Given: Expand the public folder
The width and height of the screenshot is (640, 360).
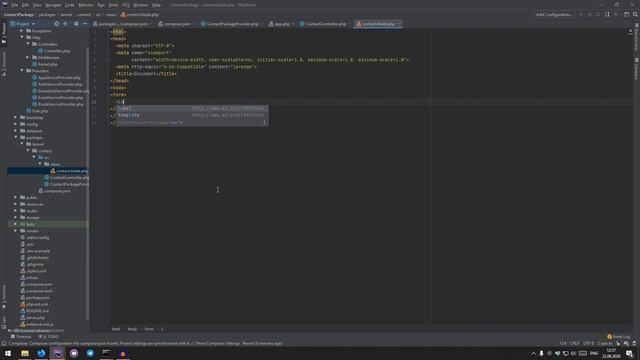Looking at the screenshot, I should coord(16,198).
